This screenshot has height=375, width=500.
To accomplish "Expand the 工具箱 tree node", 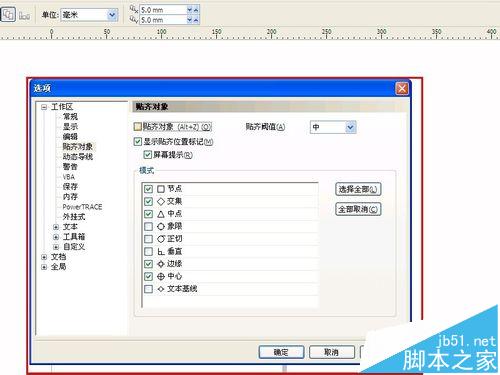I will click(56, 237).
